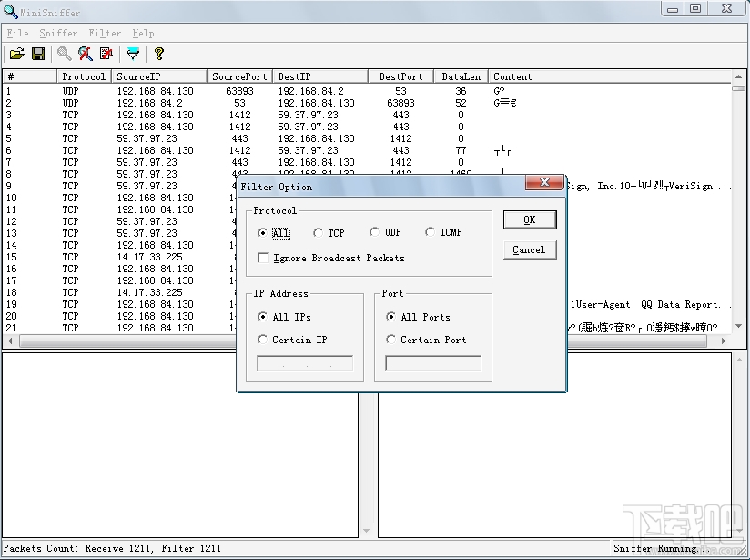Cancel the Filter Option dialog
Image resolution: width=750 pixels, height=560 pixels.
coord(530,249)
